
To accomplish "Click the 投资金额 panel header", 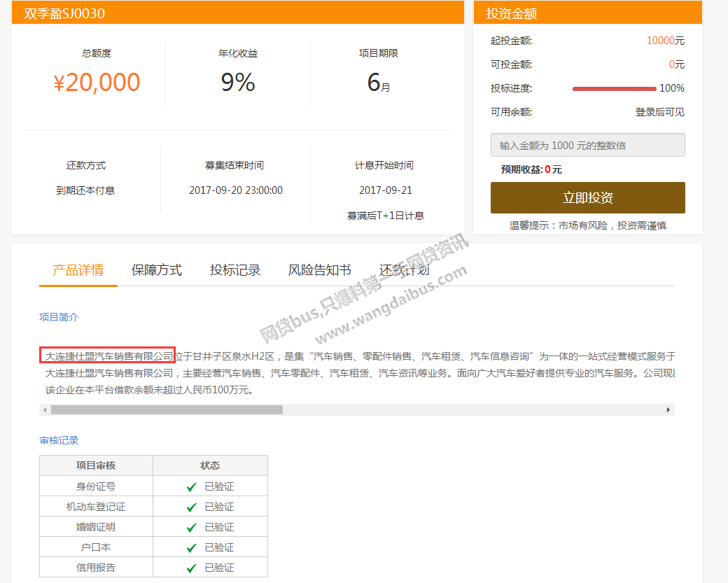I will (x=588, y=13).
